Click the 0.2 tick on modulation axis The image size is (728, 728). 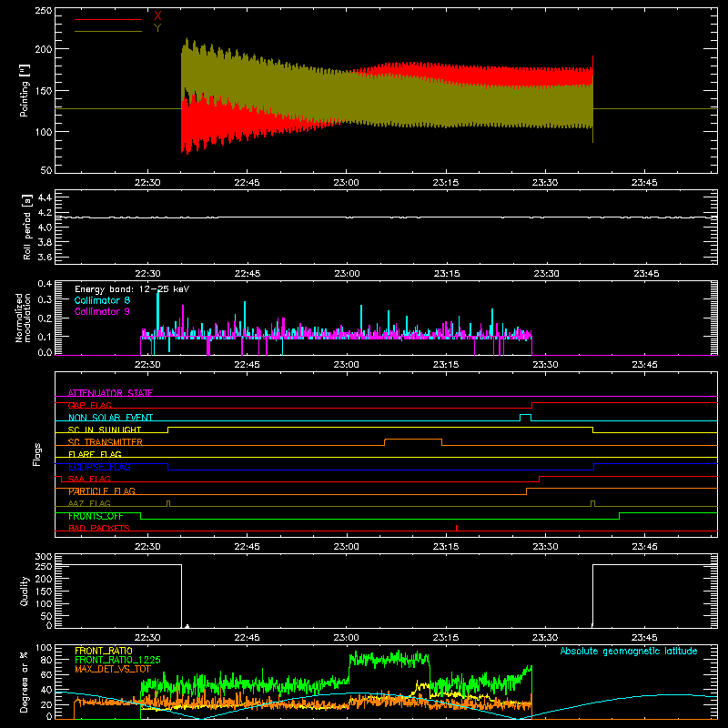coord(45,318)
